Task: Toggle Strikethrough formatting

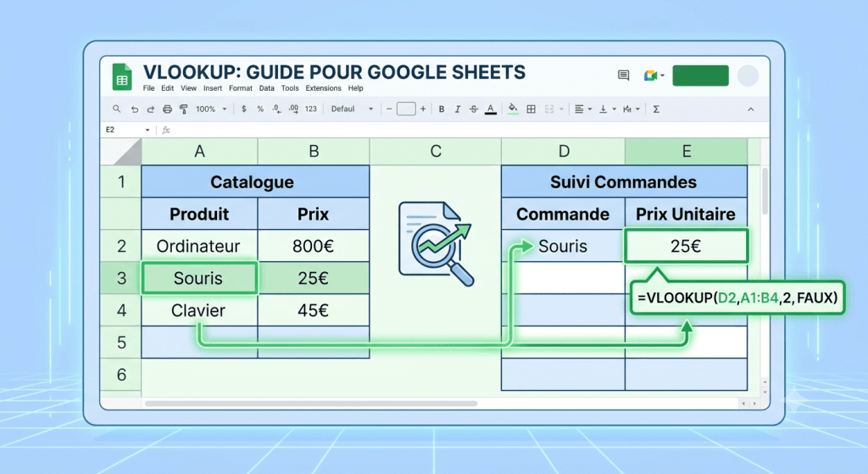Action: pos(473,109)
